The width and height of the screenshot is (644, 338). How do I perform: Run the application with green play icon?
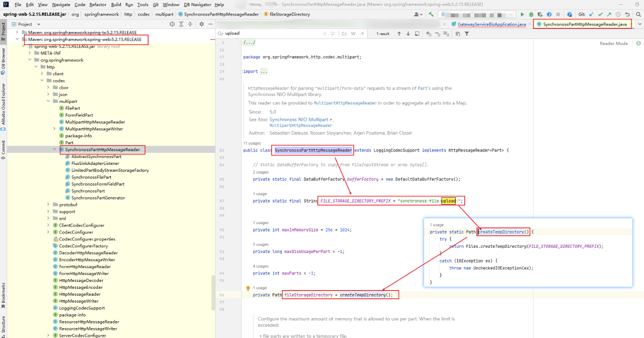(523, 14)
